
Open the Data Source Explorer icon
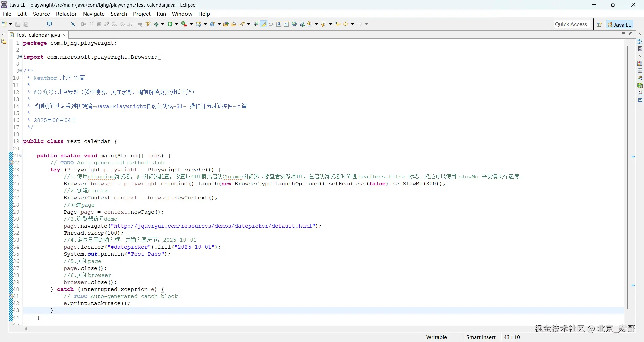640,85
